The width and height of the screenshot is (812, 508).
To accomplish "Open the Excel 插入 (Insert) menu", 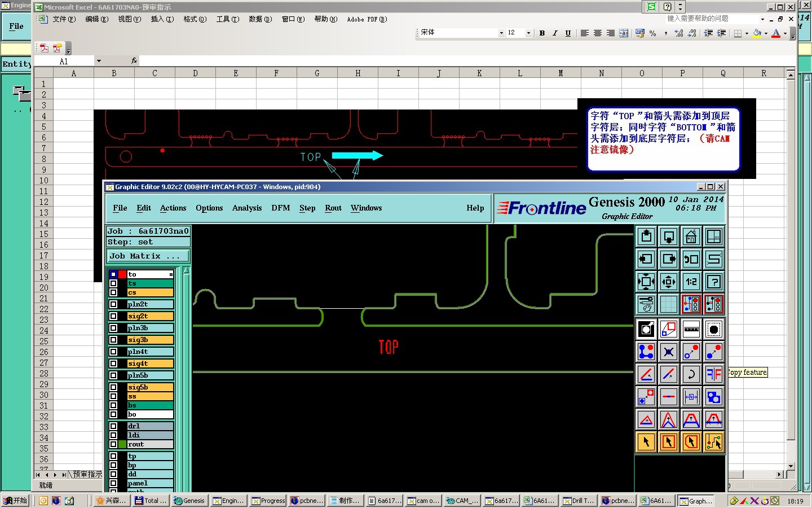I will point(162,19).
